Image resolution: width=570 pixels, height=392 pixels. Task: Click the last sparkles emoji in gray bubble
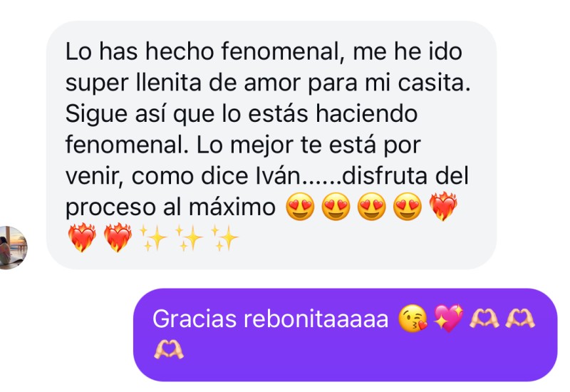(225, 238)
